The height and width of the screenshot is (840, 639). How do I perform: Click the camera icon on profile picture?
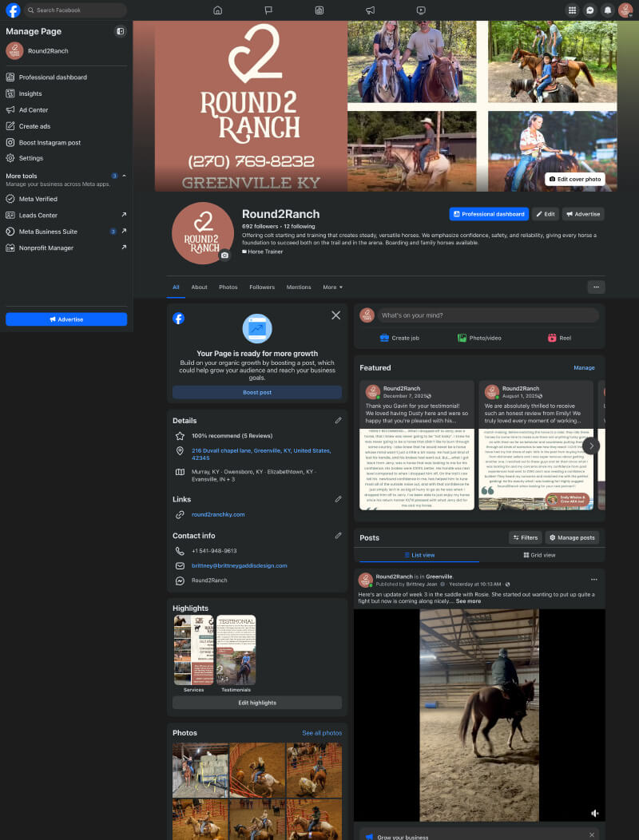pyautogui.click(x=224, y=256)
